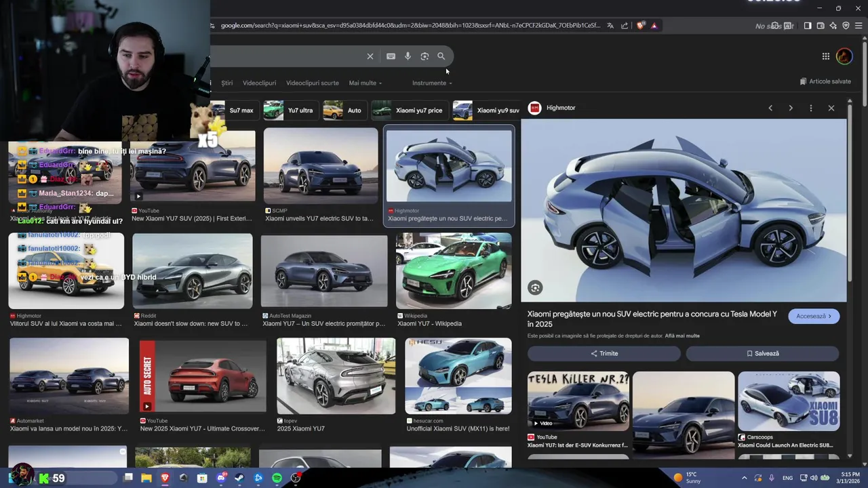This screenshot has height=488, width=868.
Task: Close the Highmotor image preview panel
Action: tap(831, 108)
